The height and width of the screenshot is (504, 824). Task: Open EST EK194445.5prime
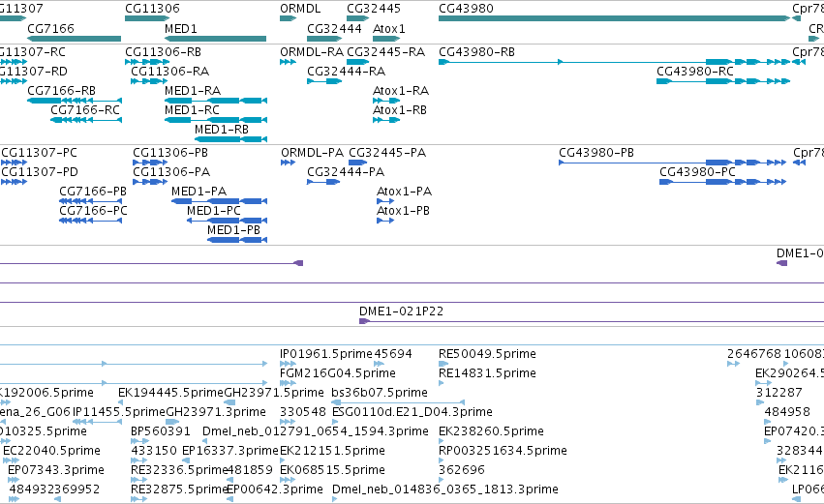[x=170, y=393]
